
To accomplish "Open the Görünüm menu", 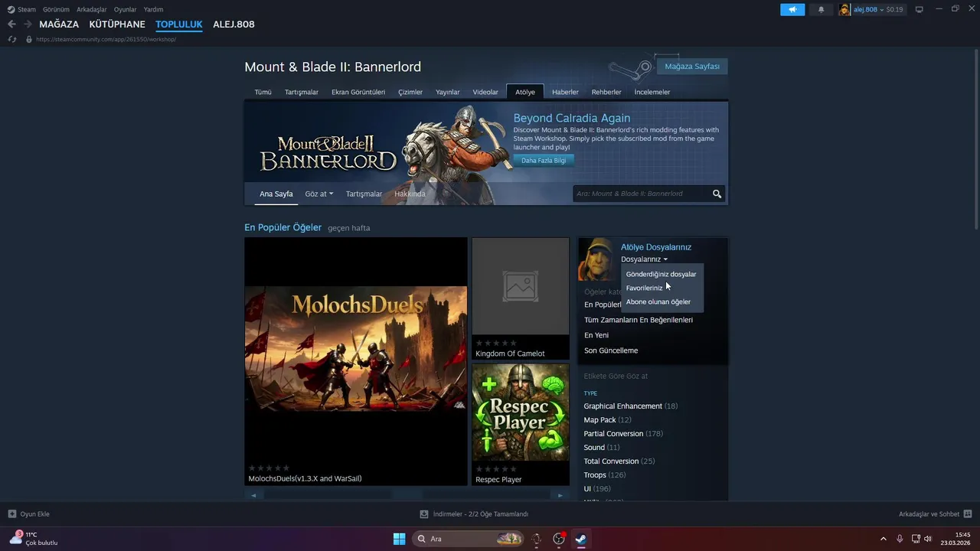I will 56,9.
